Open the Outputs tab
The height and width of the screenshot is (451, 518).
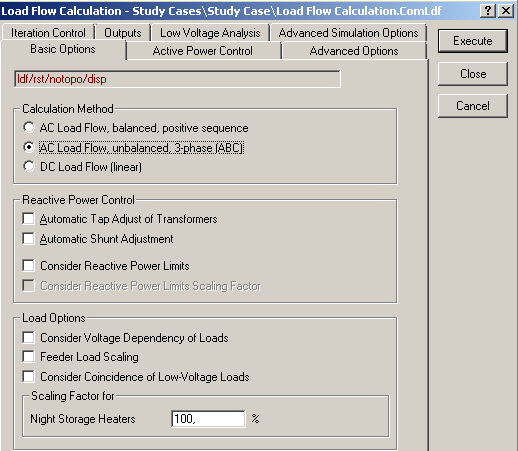(123, 33)
